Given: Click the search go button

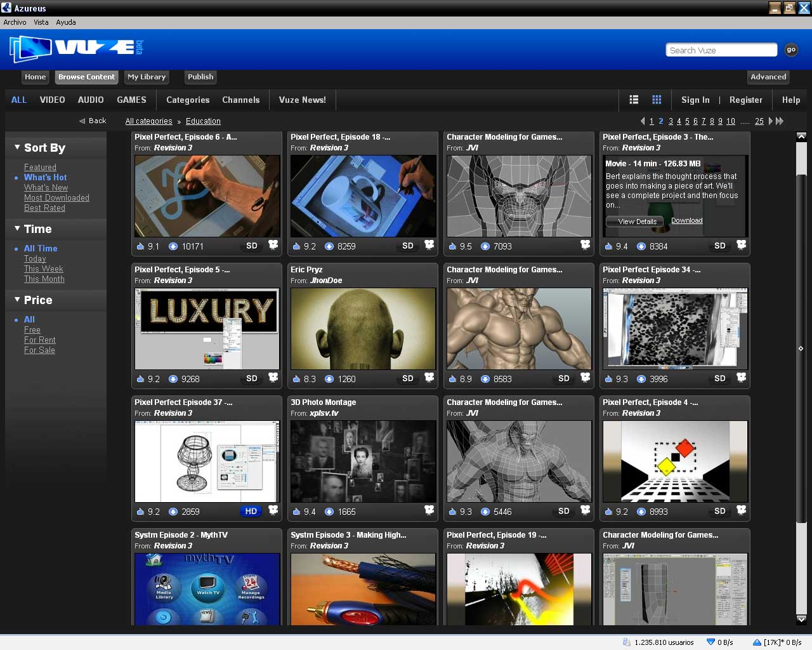Looking at the screenshot, I should [791, 50].
